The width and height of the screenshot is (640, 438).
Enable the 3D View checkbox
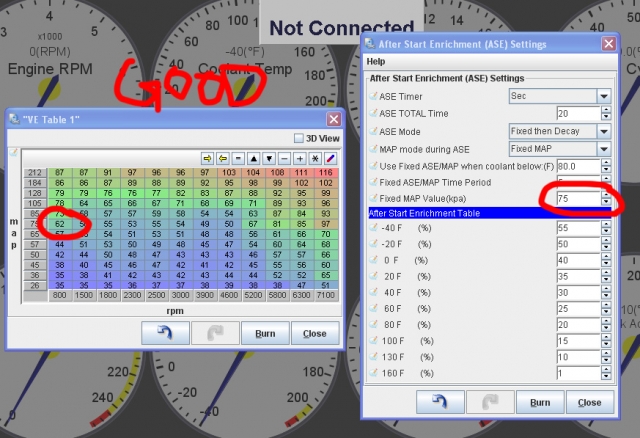click(x=299, y=138)
